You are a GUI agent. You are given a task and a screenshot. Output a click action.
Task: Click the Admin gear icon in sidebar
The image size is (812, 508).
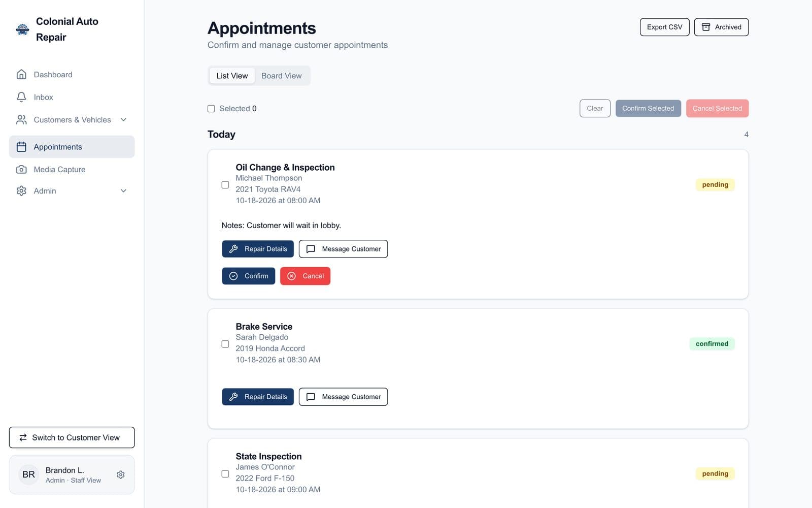point(21,191)
